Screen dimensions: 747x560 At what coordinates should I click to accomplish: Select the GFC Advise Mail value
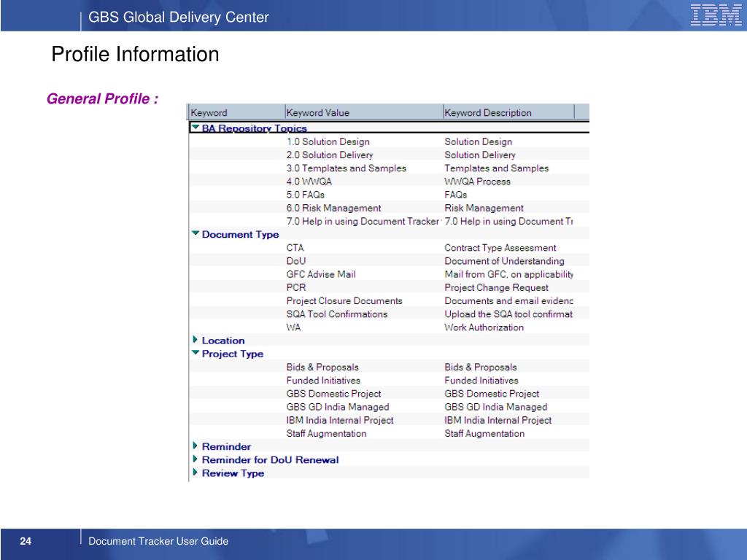pos(321,274)
